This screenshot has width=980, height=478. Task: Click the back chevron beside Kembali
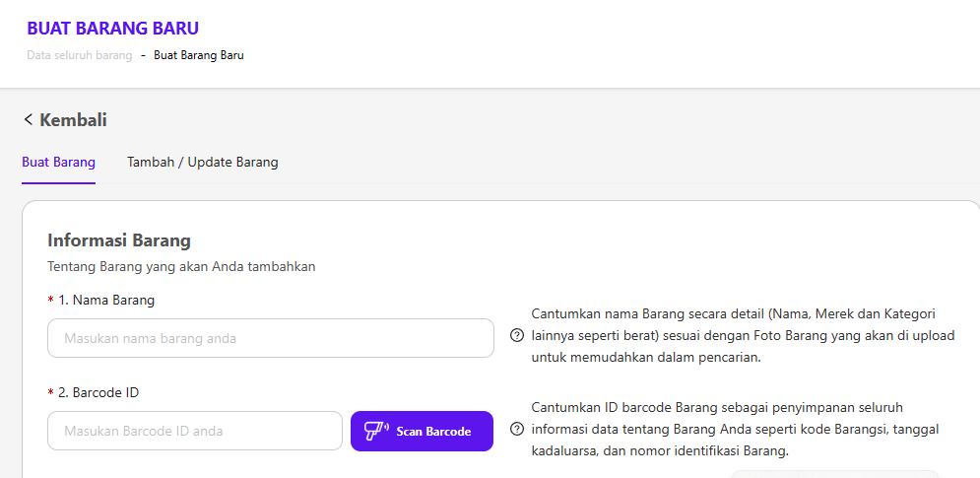pyautogui.click(x=28, y=120)
